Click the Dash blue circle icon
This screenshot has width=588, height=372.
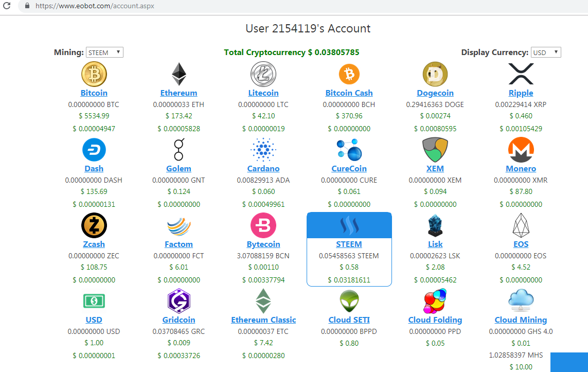coord(94,150)
